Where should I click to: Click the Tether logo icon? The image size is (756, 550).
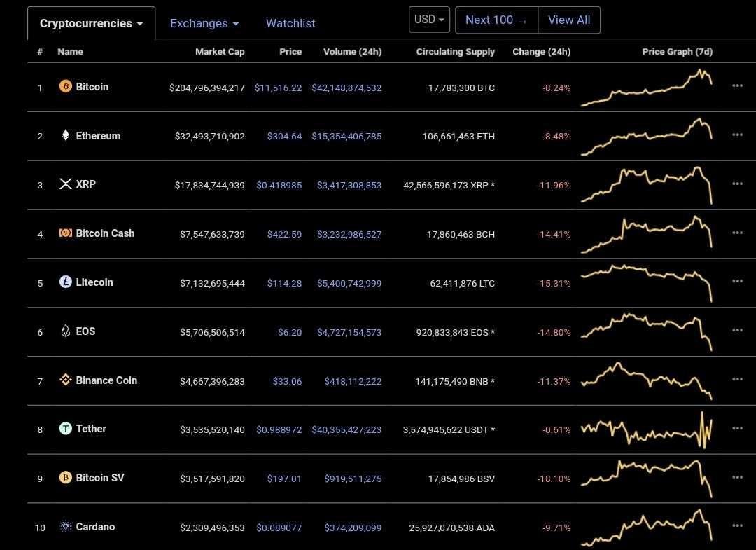[66, 428]
